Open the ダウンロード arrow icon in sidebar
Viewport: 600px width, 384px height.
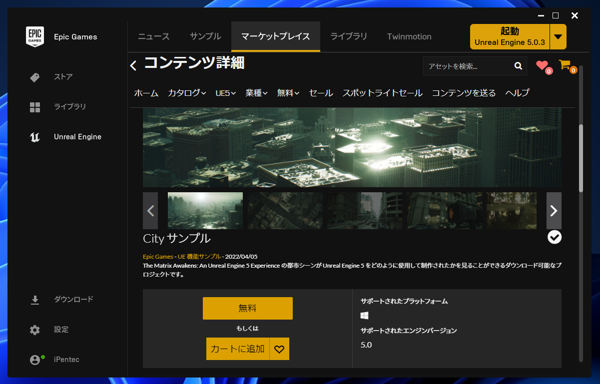tap(35, 300)
